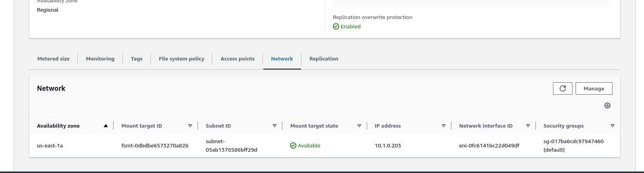Open the Access points tab

[x=237, y=59]
